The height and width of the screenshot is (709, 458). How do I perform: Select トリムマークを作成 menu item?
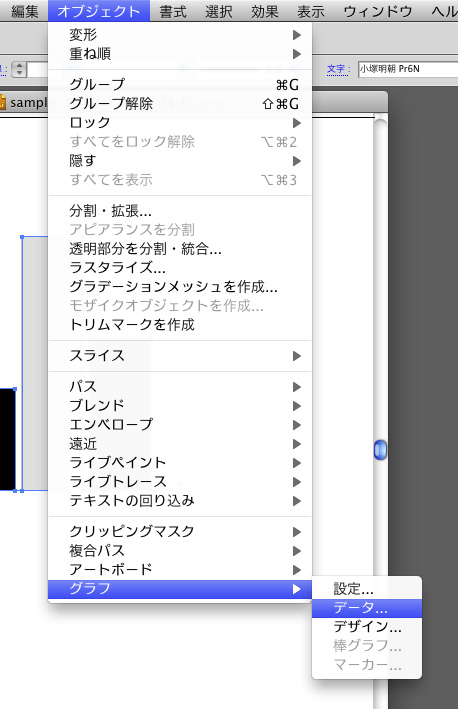pyautogui.click(x=180, y=325)
